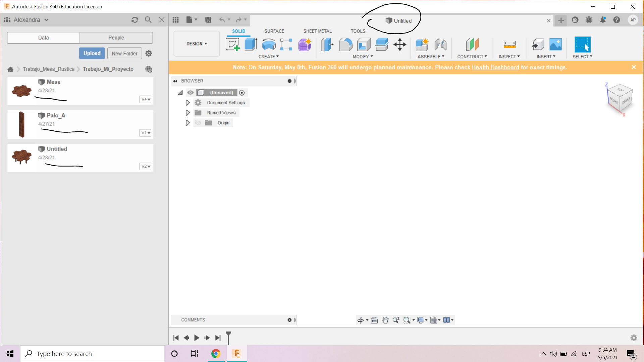Click the Move/Copy arrows icon
The image size is (644, 362).
(x=400, y=44)
